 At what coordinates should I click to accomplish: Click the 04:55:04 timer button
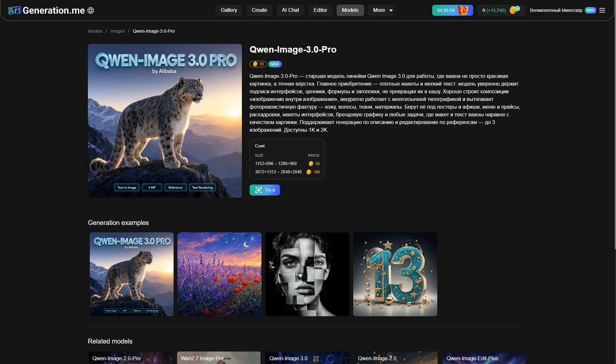pyautogui.click(x=452, y=10)
